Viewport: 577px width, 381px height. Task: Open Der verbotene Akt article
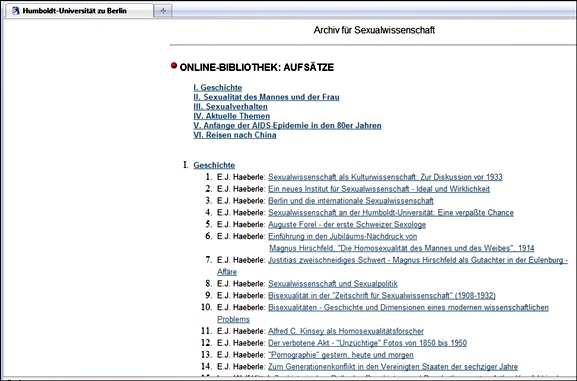pyautogui.click(x=367, y=343)
